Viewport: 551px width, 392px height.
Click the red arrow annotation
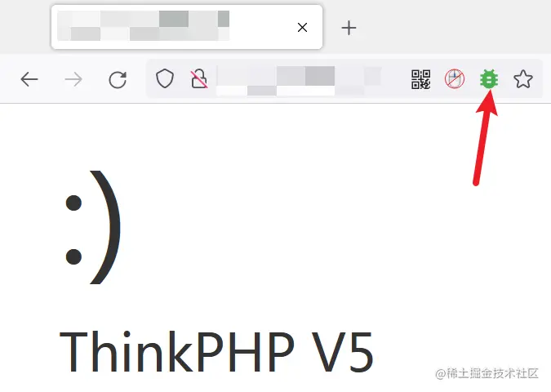point(485,138)
